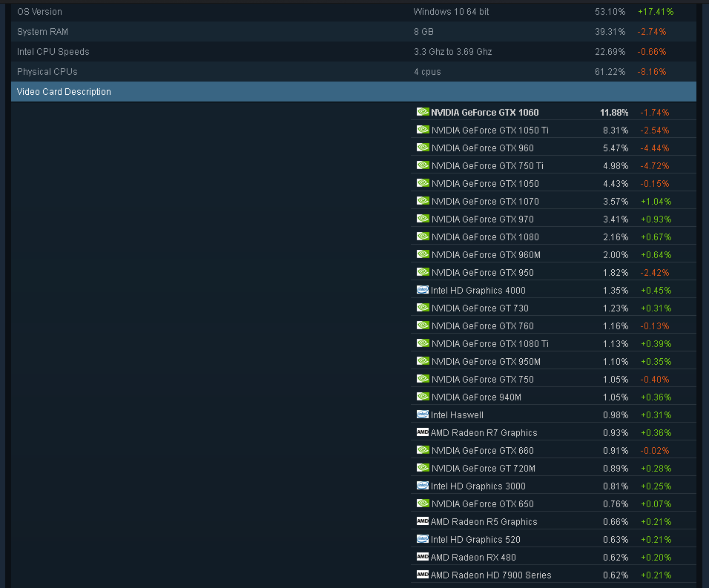Select NVIDIA GeForce GTX 750 text

coord(483,379)
